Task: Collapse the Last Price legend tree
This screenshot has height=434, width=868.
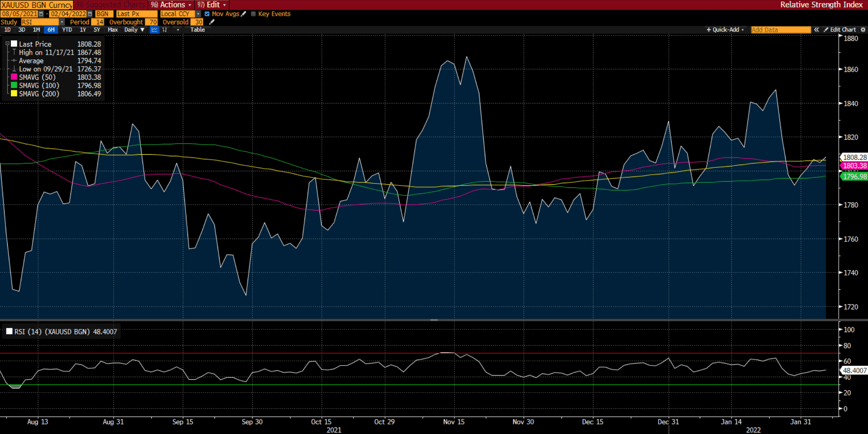Action: (7, 44)
